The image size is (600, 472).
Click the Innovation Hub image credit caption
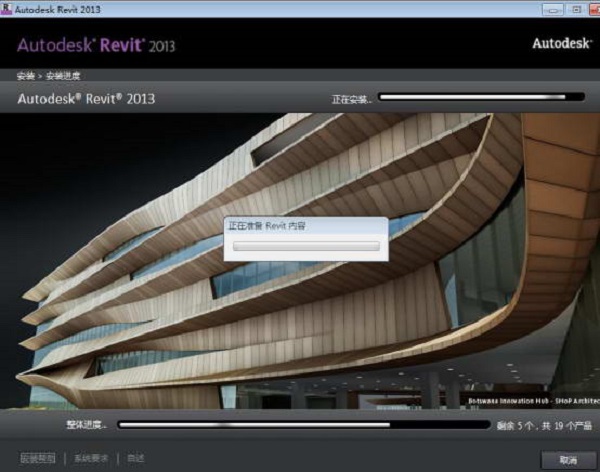coord(534,401)
